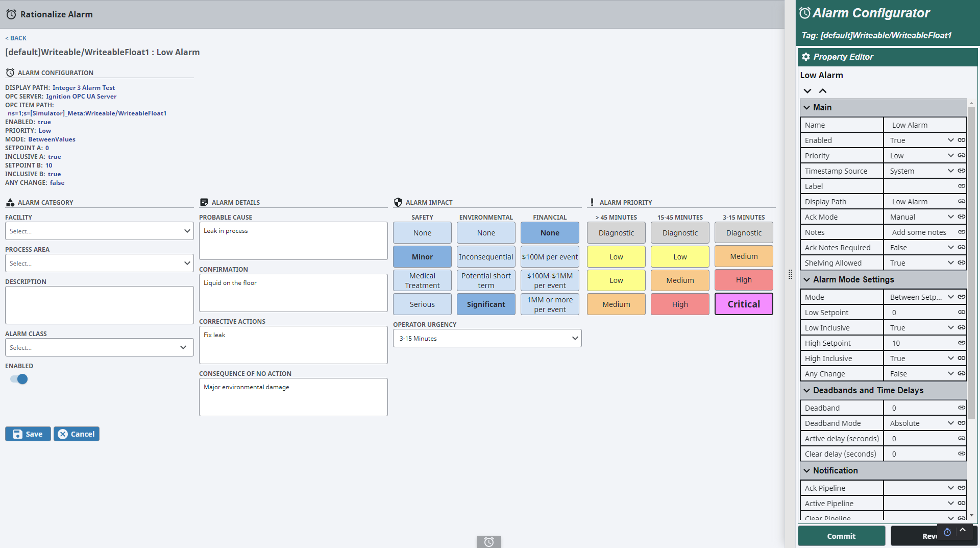Toggle the Enabled switch in Alarm Category
Screen dimensions: 980x548
(x=19, y=379)
